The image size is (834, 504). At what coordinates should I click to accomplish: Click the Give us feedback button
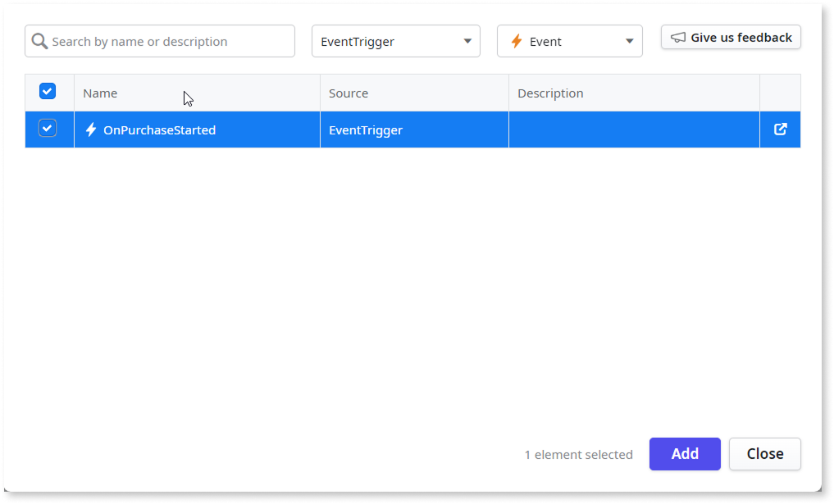point(730,37)
